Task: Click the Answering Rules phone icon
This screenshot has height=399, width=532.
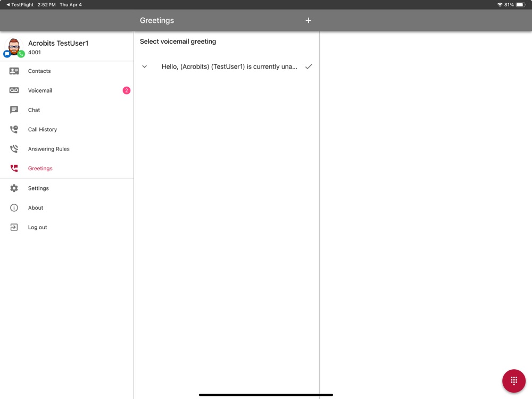Action: [14, 148]
